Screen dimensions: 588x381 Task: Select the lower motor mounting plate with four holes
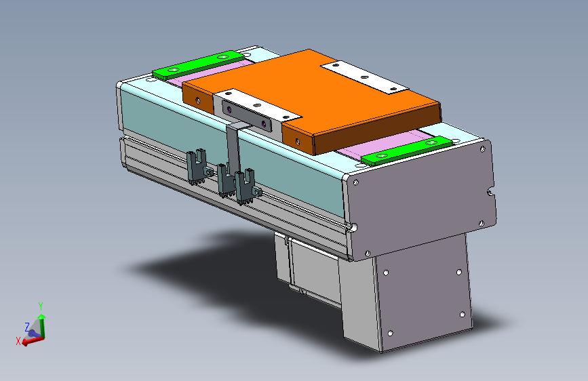coord(424,294)
